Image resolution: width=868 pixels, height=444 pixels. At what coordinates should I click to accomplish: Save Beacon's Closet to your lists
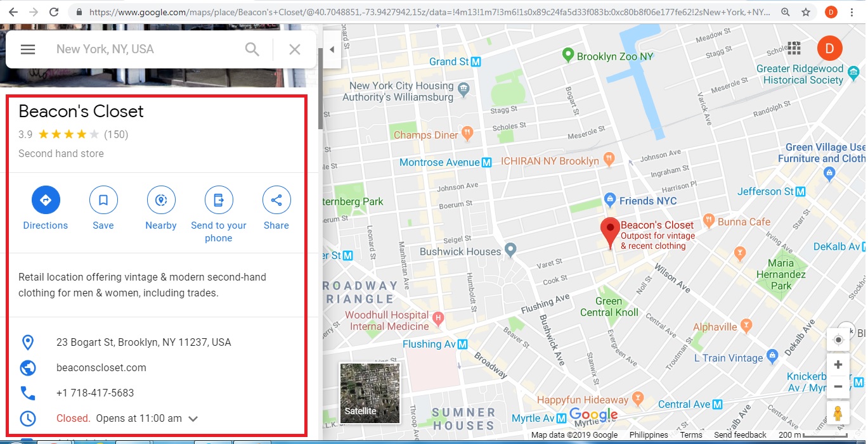(x=103, y=208)
